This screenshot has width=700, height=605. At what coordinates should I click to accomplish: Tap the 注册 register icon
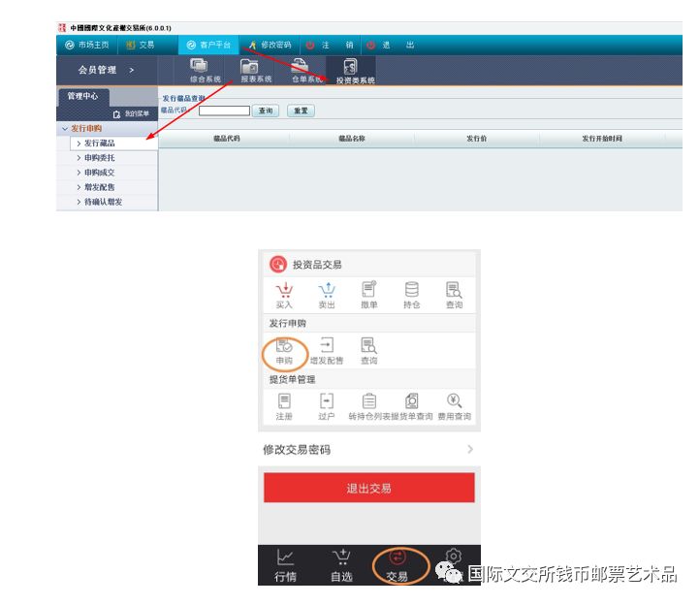(284, 406)
